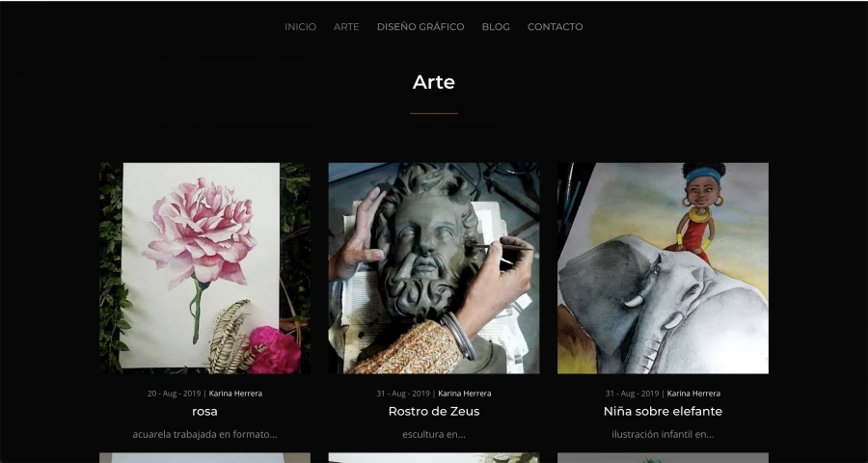The width and height of the screenshot is (868, 463).
Task: Click excerpt 'escultura en...'
Action: [433, 434]
